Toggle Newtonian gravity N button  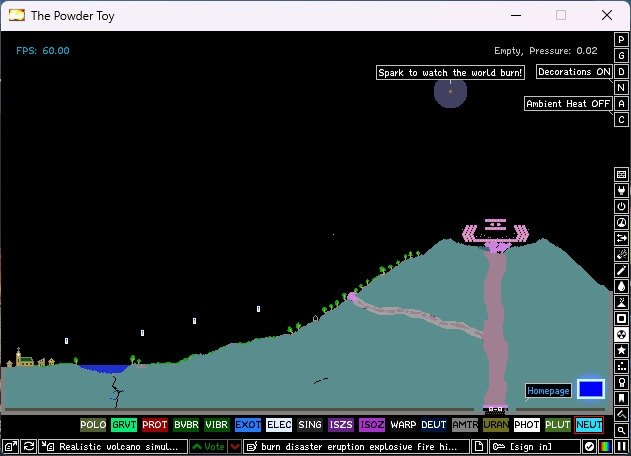pyautogui.click(x=621, y=88)
